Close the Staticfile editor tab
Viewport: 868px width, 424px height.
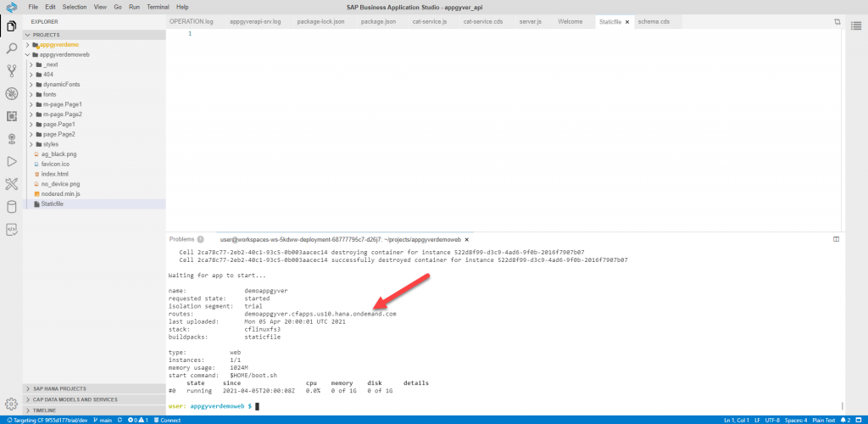(627, 22)
